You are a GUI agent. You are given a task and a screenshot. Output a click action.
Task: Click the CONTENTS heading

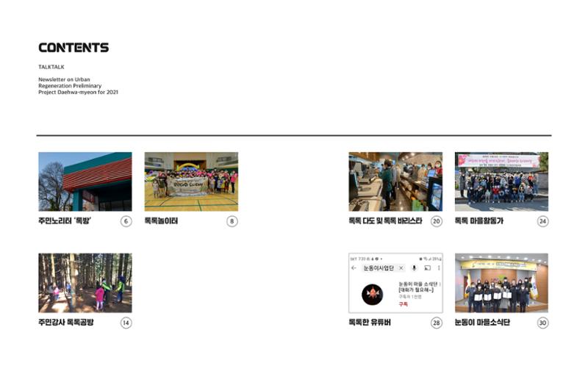(x=73, y=48)
